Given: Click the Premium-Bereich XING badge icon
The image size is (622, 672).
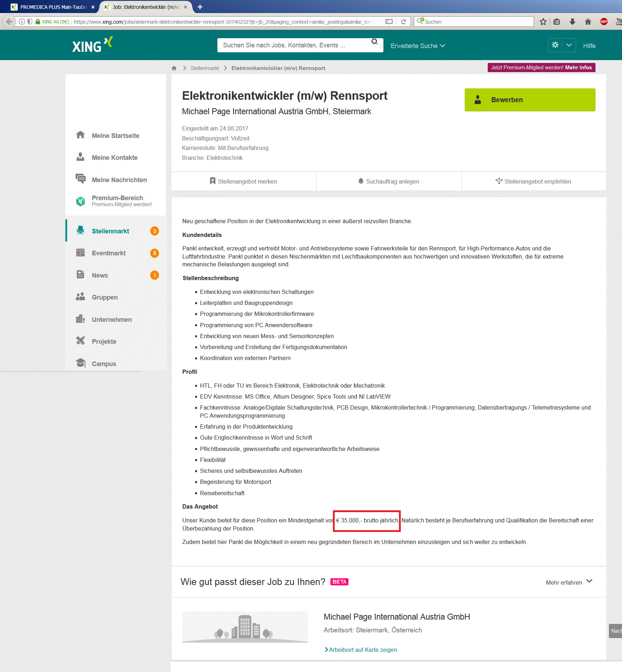Looking at the screenshot, I should tap(81, 201).
